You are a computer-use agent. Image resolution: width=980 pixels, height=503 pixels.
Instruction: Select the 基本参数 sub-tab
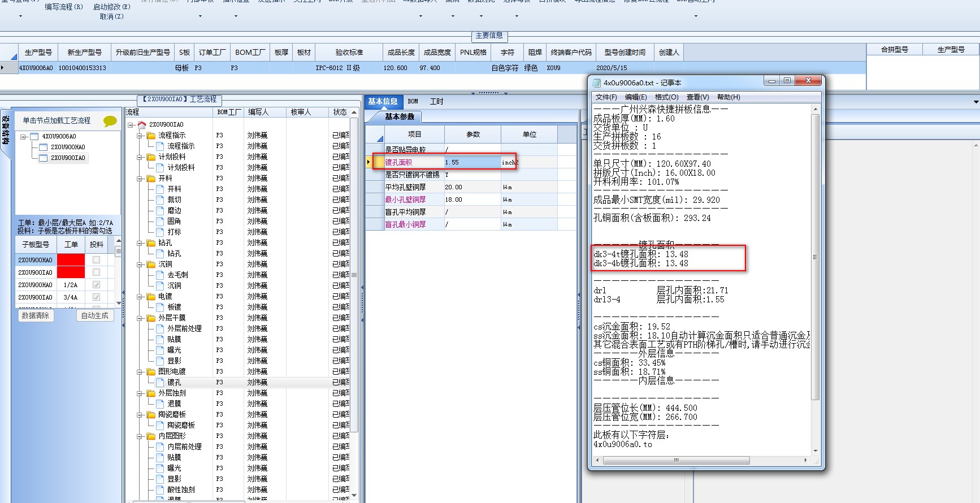pyautogui.click(x=400, y=116)
